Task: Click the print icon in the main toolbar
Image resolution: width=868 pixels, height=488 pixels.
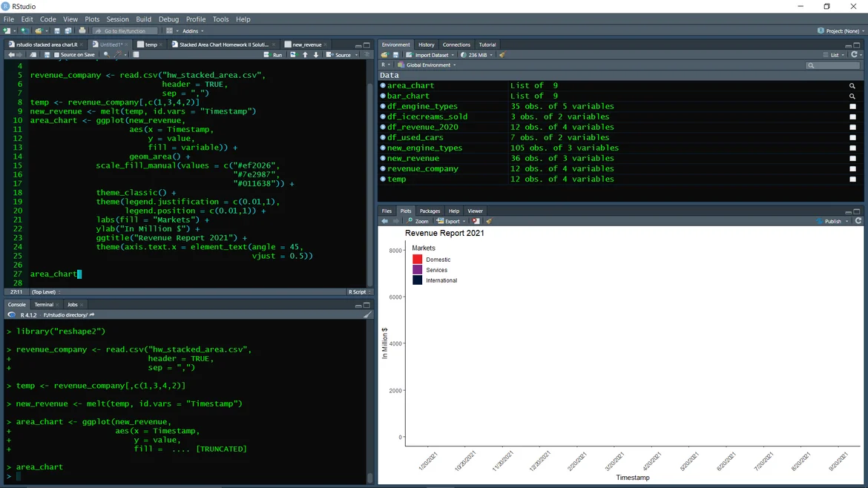Action: [x=82, y=31]
